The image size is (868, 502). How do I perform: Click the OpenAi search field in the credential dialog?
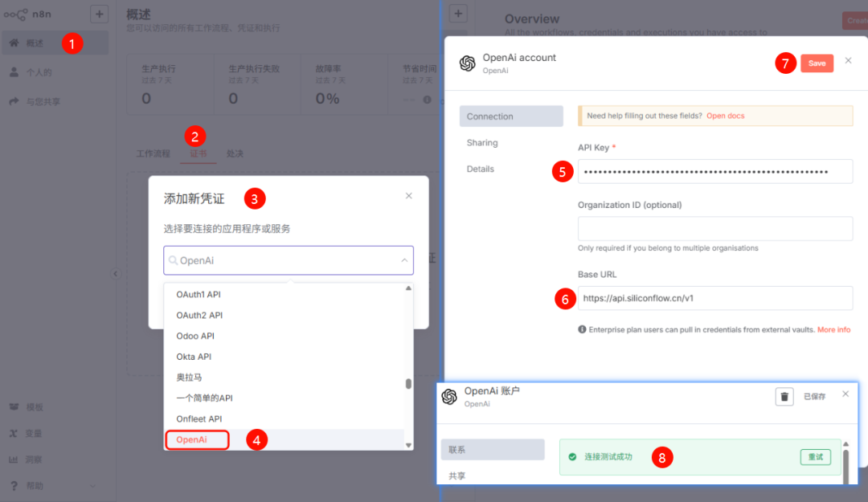289,260
